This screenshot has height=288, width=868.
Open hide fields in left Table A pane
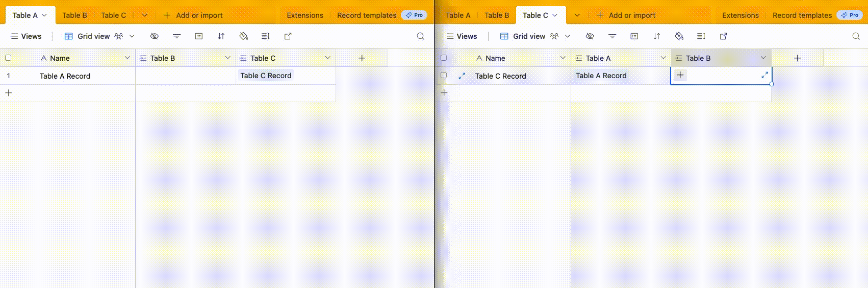[x=154, y=36]
